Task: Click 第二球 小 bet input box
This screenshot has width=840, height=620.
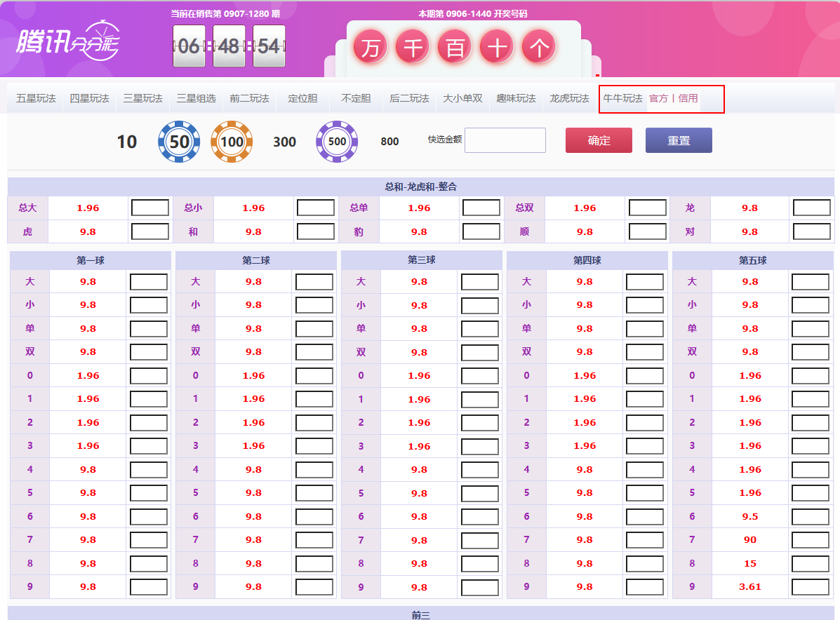Action: 314,305
